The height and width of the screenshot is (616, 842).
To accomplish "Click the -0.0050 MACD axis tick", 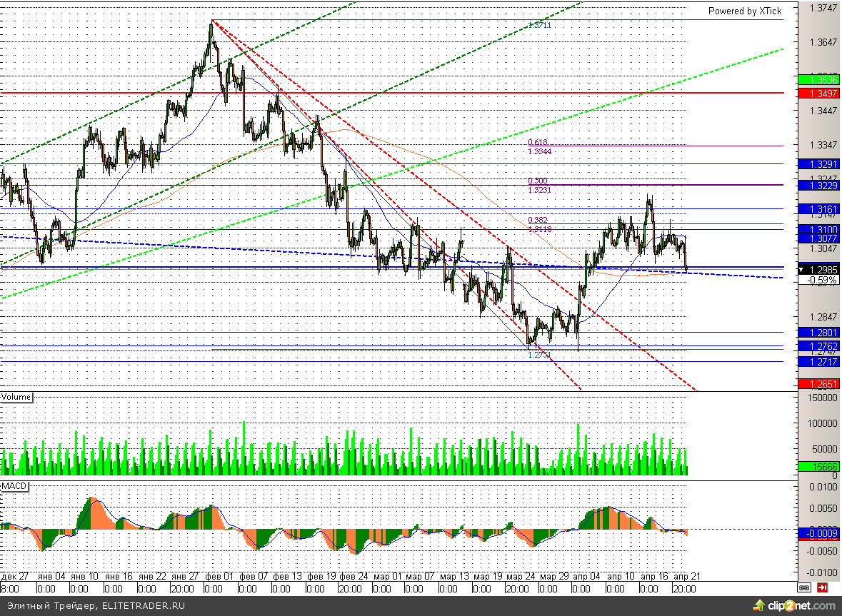I will 823,551.
